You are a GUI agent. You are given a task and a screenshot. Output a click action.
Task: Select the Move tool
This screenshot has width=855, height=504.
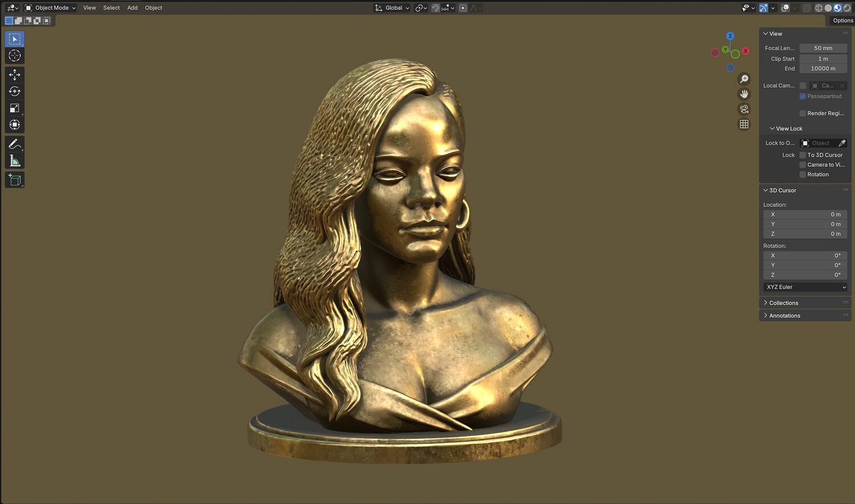click(x=15, y=75)
